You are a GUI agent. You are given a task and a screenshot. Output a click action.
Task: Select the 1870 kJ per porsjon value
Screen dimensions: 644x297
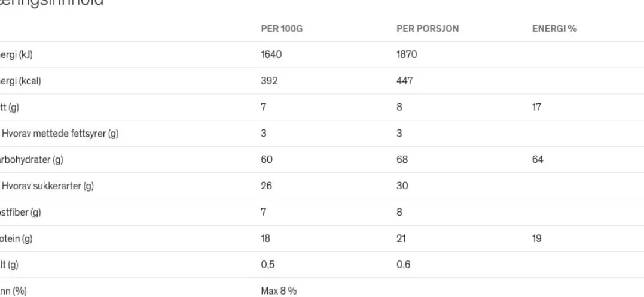(407, 54)
